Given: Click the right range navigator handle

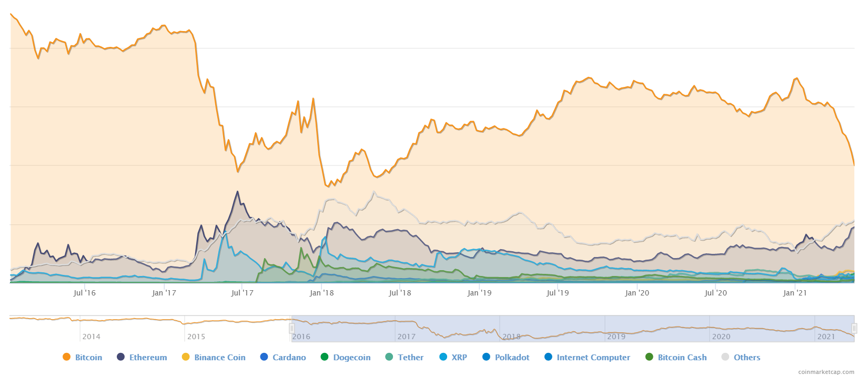Looking at the screenshot, I should point(854,329).
